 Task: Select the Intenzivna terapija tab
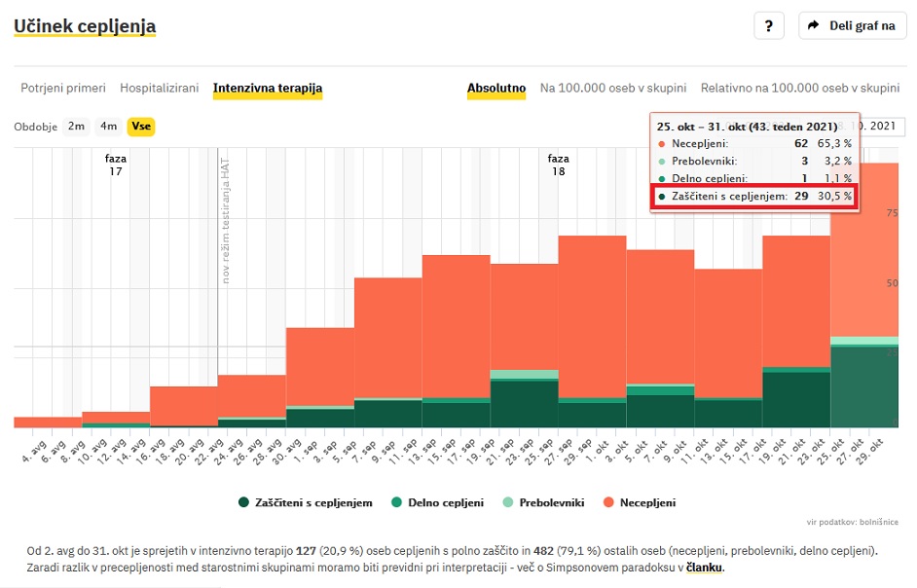(x=268, y=89)
